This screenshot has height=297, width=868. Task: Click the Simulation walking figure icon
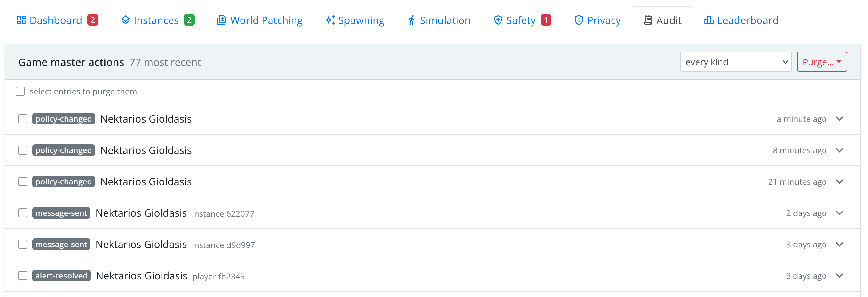click(411, 20)
